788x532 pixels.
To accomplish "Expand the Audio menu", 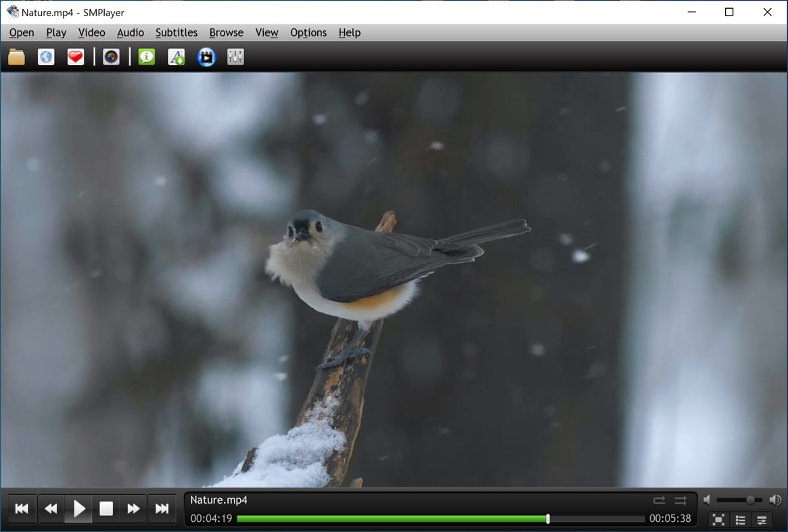I will coord(130,32).
